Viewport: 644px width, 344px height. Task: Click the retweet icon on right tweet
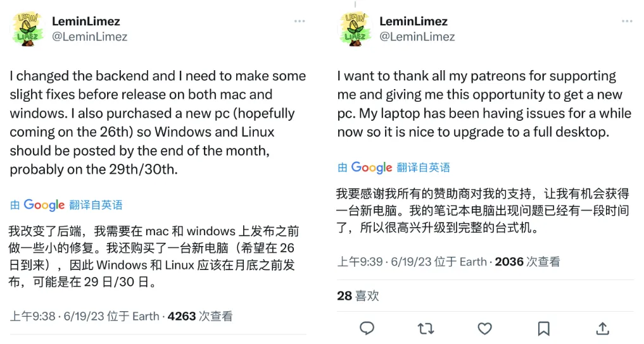point(426,328)
